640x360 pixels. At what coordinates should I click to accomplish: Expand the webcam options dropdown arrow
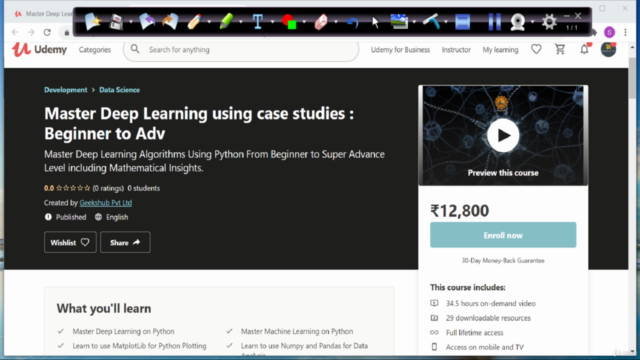pyautogui.click(x=532, y=22)
